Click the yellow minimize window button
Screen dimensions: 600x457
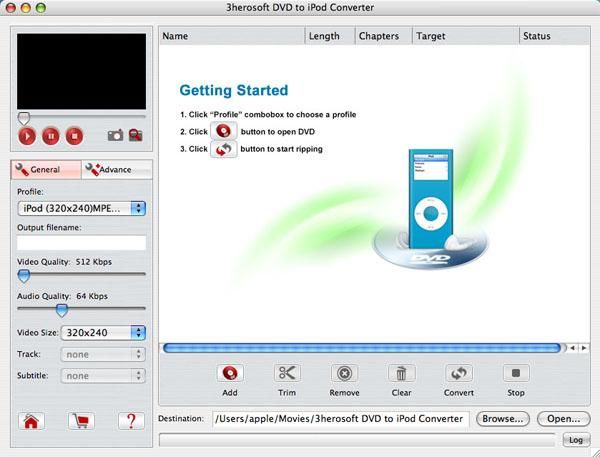pyautogui.click(x=26, y=7)
